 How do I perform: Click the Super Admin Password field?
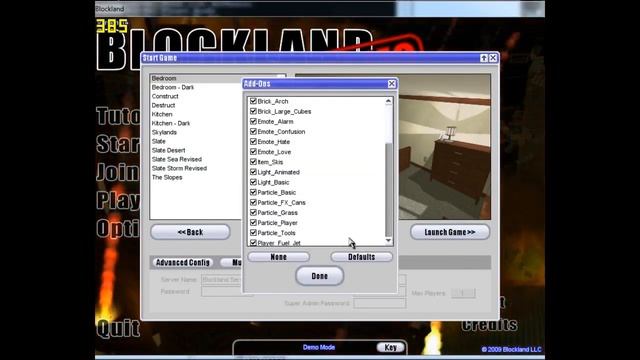[x=380, y=303]
